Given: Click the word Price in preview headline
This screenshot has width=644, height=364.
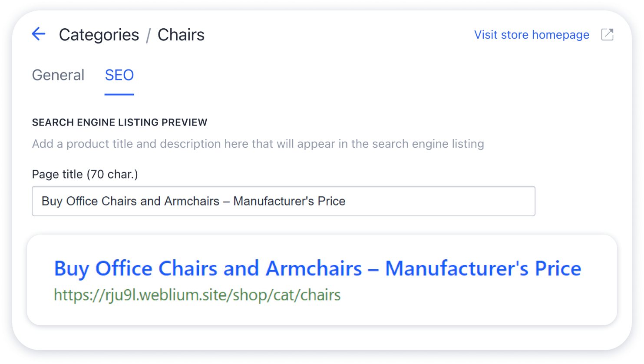Looking at the screenshot, I should [x=558, y=268].
